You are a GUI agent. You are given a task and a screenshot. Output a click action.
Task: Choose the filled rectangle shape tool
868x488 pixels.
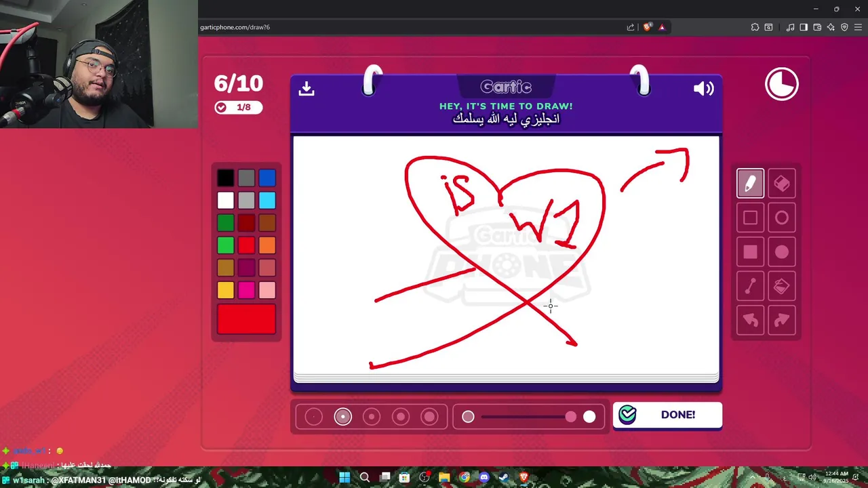point(750,252)
